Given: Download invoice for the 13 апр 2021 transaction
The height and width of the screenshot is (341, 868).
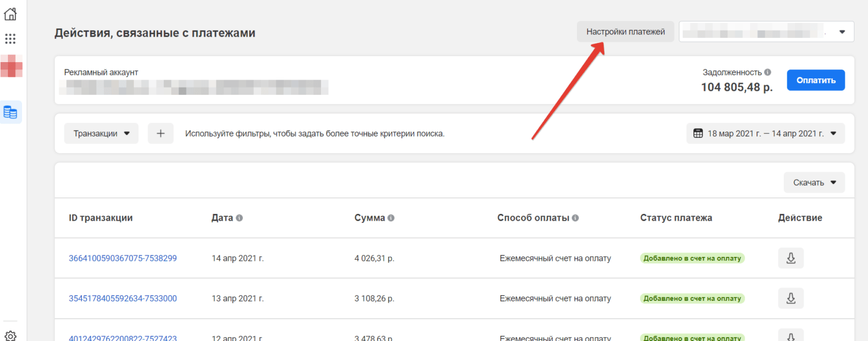Looking at the screenshot, I should point(791,298).
